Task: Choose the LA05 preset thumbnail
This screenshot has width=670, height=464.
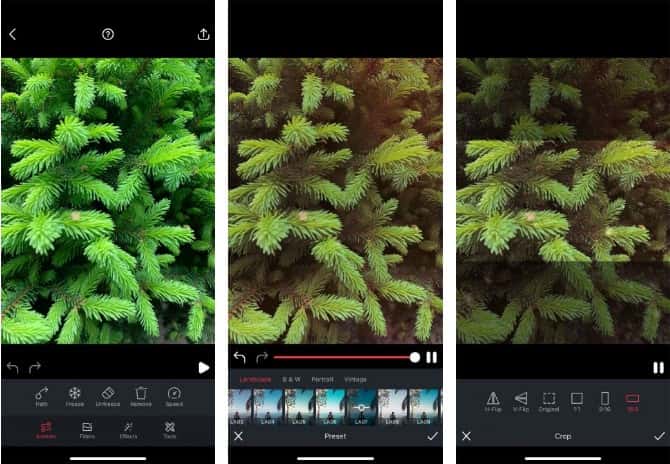Action: point(300,407)
